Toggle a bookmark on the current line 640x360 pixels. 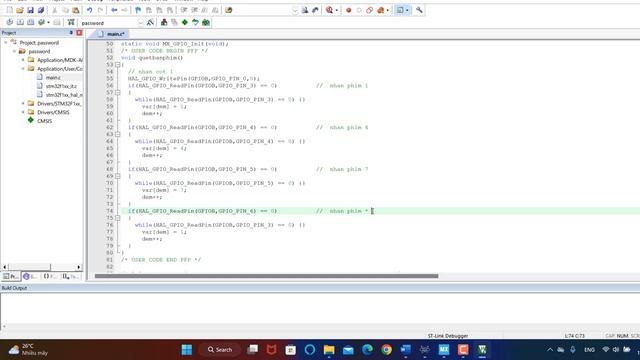point(138,10)
